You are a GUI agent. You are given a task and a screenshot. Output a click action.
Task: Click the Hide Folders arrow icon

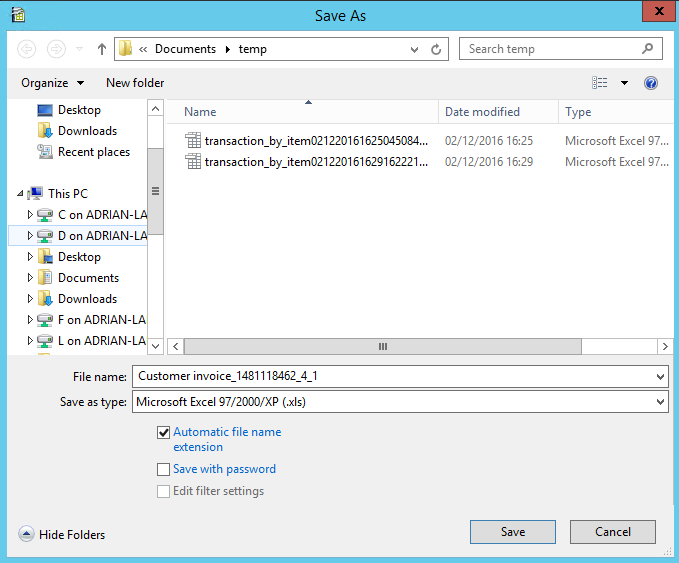[26, 535]
